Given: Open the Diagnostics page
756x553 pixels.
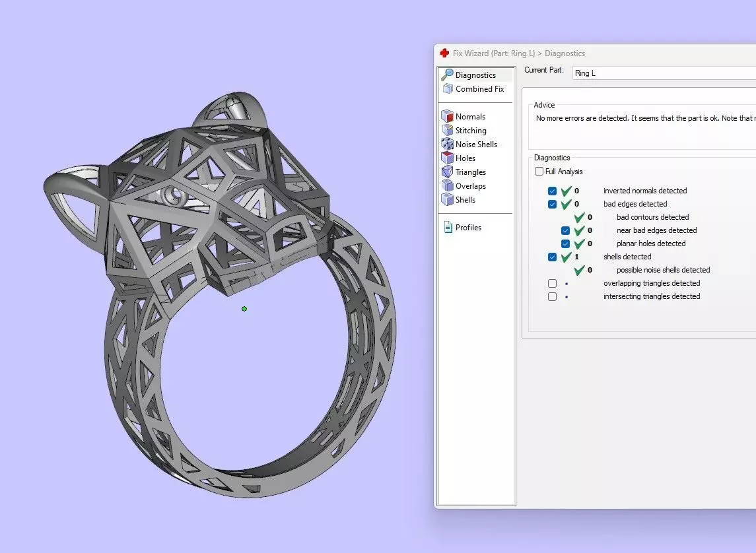Looking at the screenshot, I should point(475,75).
